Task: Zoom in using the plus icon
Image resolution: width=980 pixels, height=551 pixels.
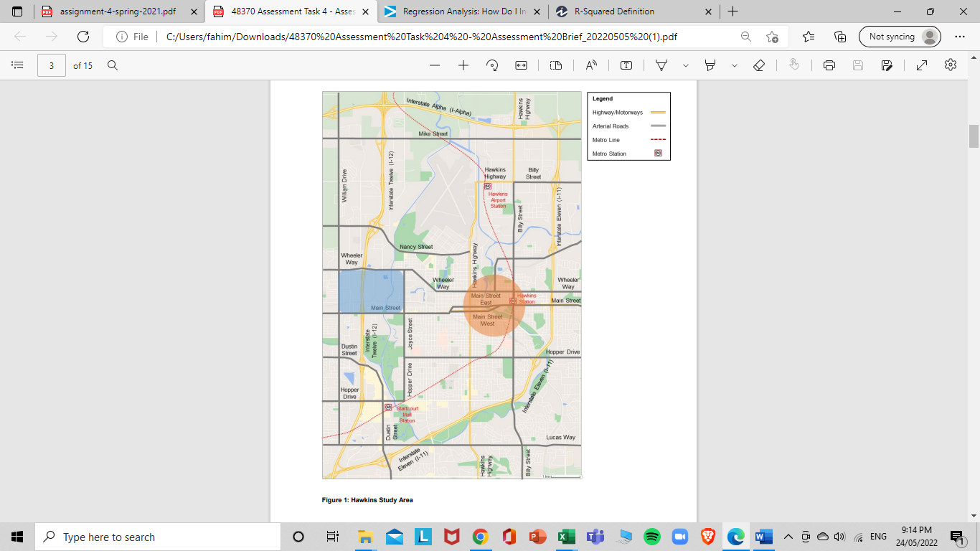Action: tap(463, 65)
